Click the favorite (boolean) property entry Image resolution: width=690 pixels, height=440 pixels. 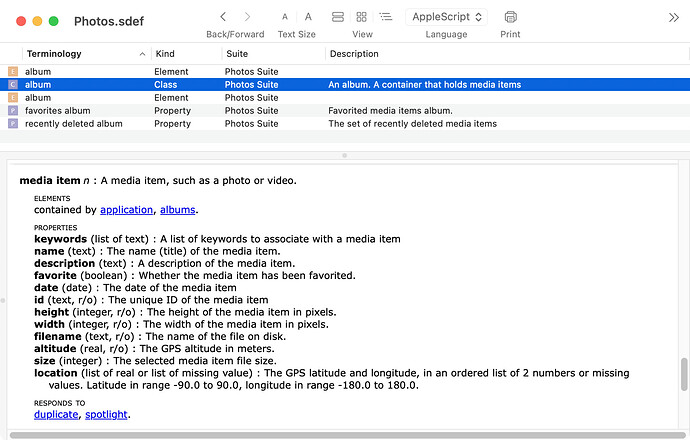195,275
